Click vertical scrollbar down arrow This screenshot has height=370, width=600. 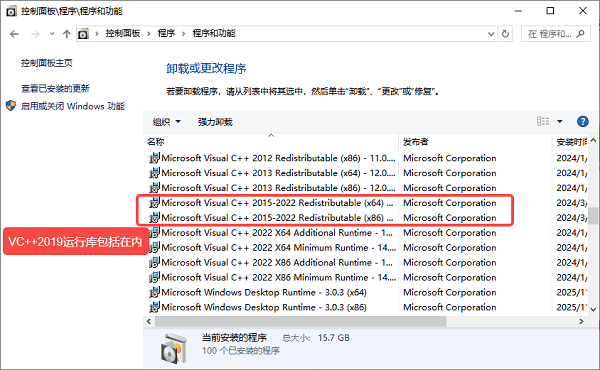593,309
